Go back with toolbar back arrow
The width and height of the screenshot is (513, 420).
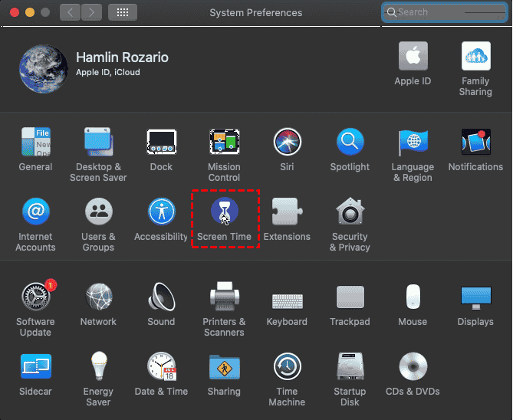point(70,12)
